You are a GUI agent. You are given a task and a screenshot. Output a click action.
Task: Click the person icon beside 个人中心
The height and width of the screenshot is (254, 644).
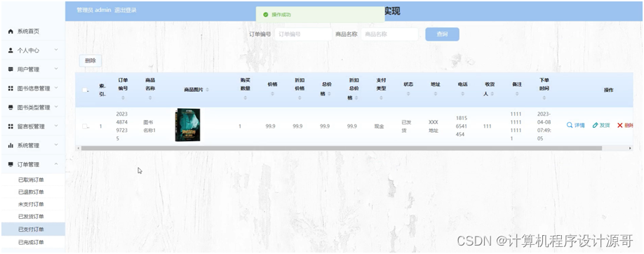point(11,50)
